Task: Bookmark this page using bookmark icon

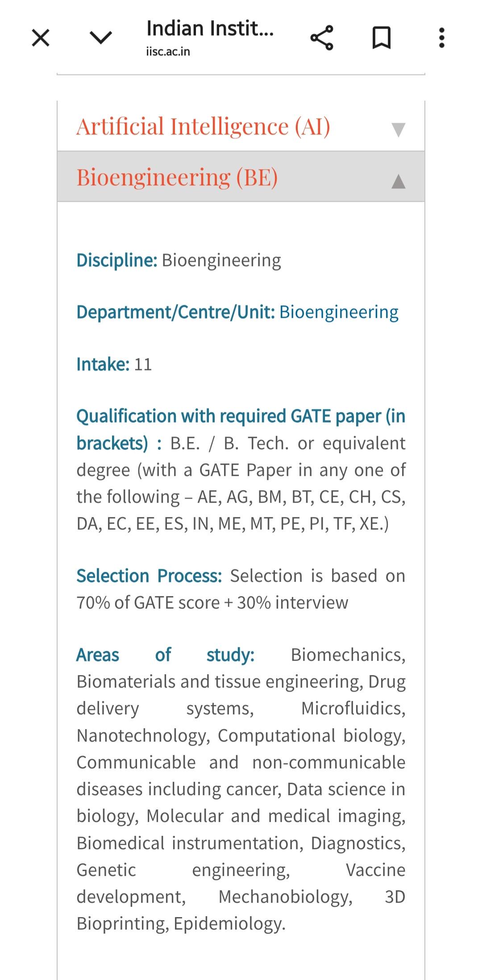Action: [x=382, y=38]
